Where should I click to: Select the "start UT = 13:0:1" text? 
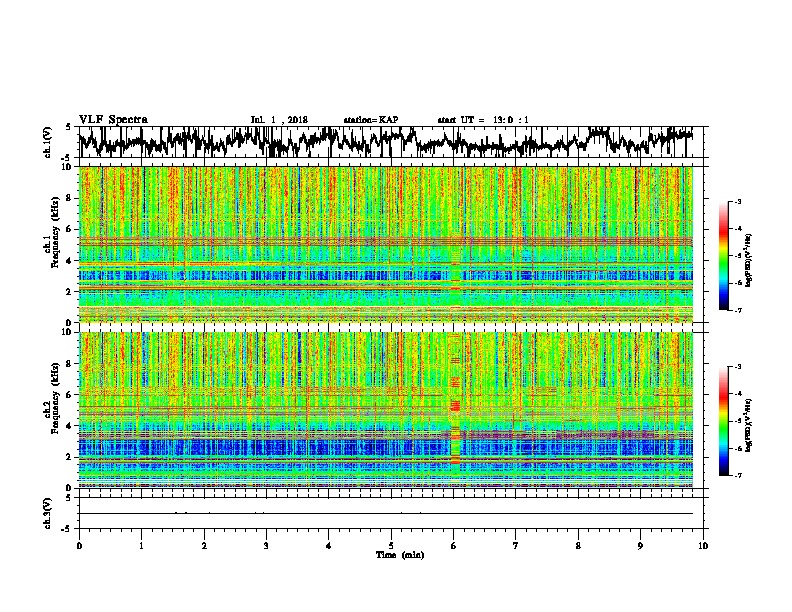[483, 120]
